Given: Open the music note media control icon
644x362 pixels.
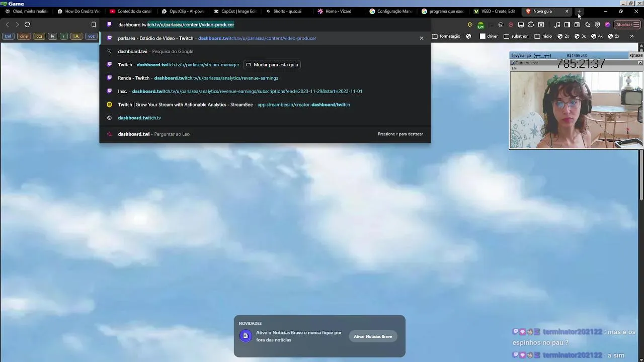Looking at the screenshot, I should (557, 25).
